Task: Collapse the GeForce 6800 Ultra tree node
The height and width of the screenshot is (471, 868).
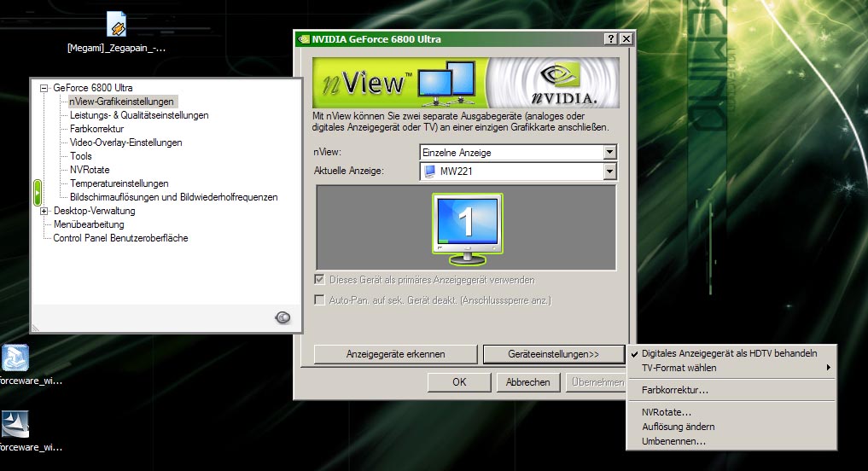Action: point(44,88)
